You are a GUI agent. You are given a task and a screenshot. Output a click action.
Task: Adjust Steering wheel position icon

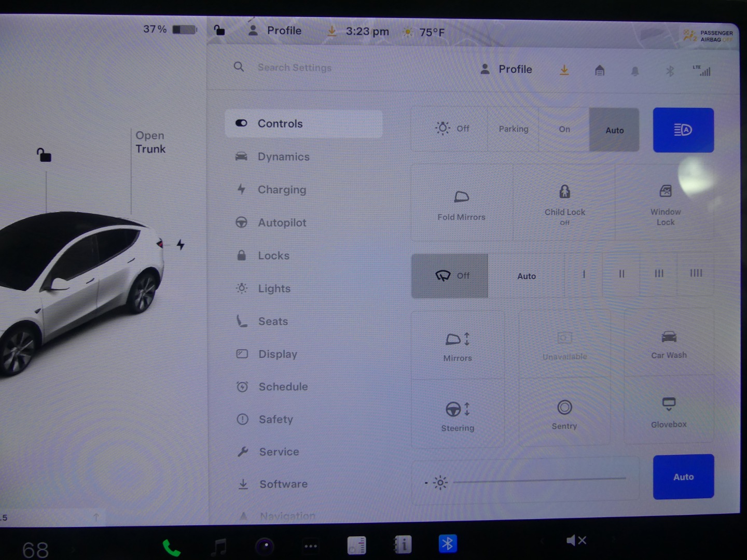(x=457, y=409)
